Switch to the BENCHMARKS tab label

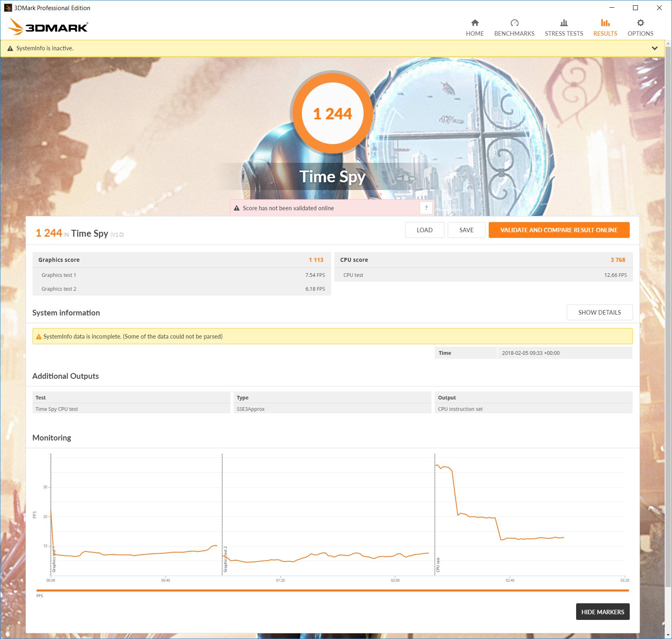[x=514, y=34]
